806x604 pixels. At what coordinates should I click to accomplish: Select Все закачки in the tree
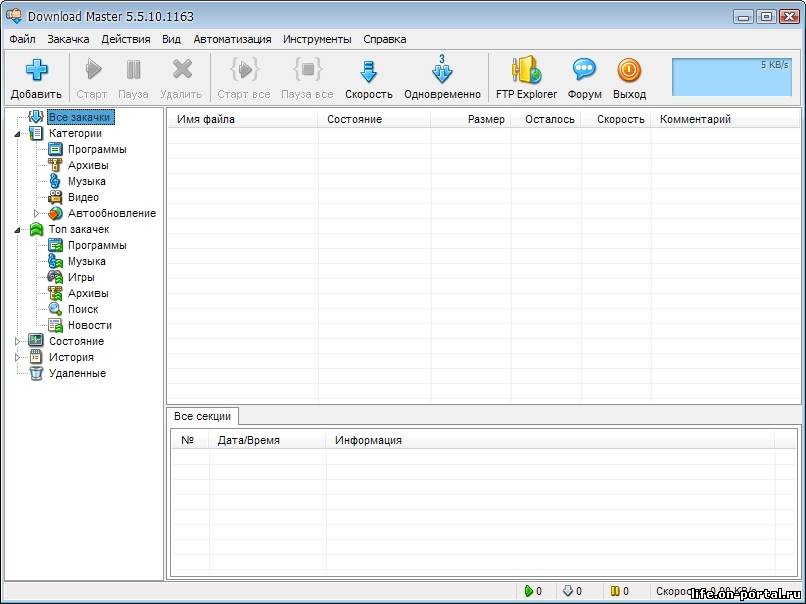pyautogui.click(x=79, y=117)
